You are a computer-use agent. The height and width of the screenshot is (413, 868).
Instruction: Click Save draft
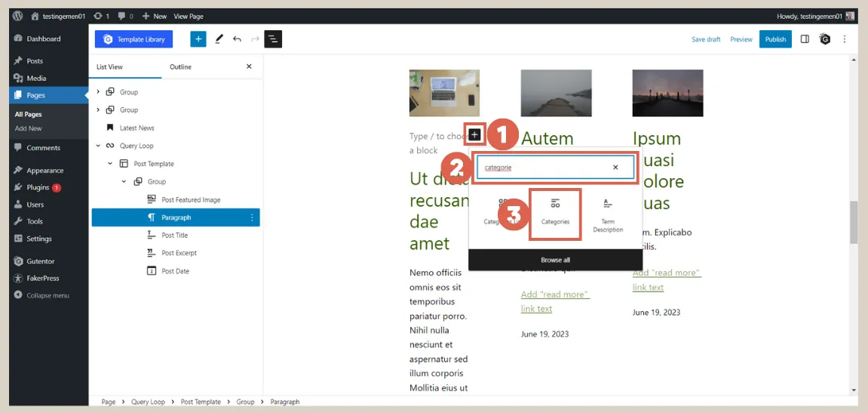point(706,39)
